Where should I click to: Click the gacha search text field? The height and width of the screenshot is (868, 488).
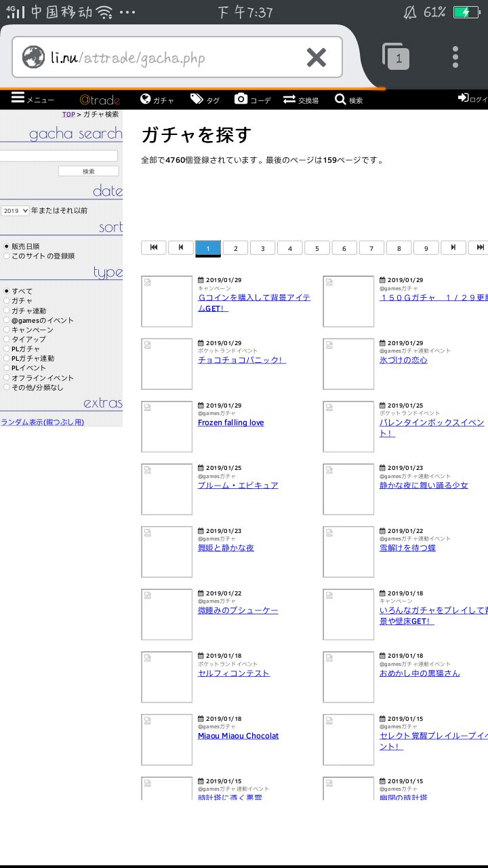click(x=59, y=156)
